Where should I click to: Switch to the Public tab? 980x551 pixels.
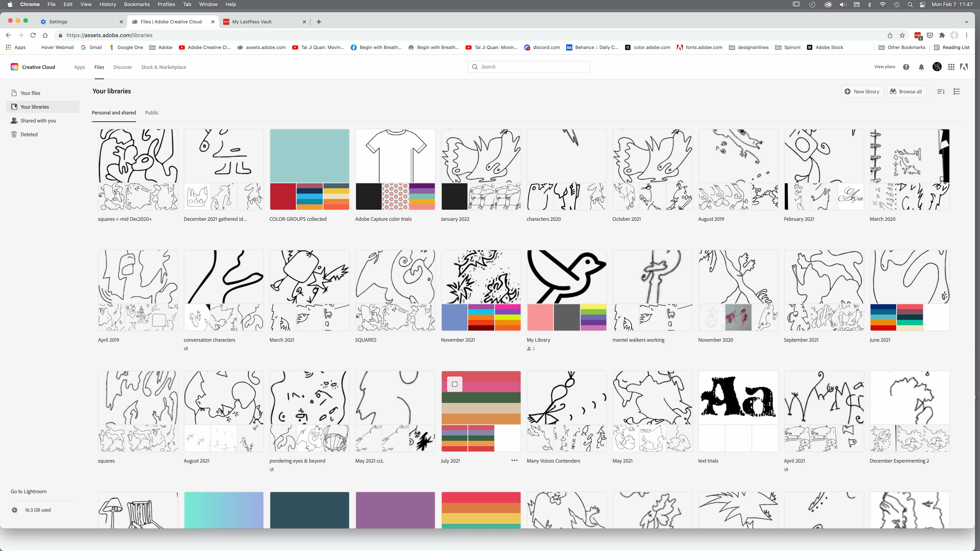click(x=152, y=112)
